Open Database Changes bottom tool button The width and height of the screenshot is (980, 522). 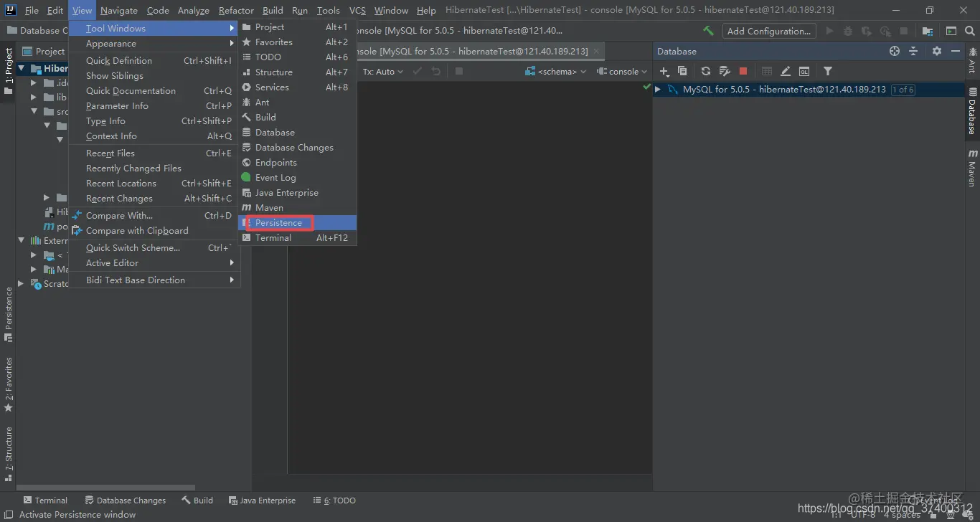tap(126, 500)
